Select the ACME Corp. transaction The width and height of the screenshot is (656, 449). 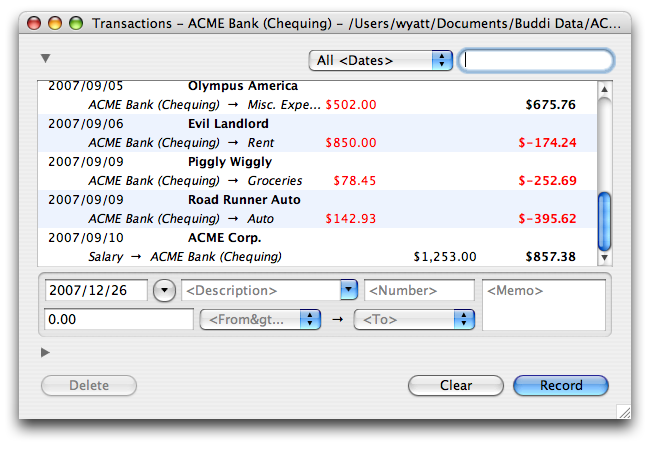[317, 247]
